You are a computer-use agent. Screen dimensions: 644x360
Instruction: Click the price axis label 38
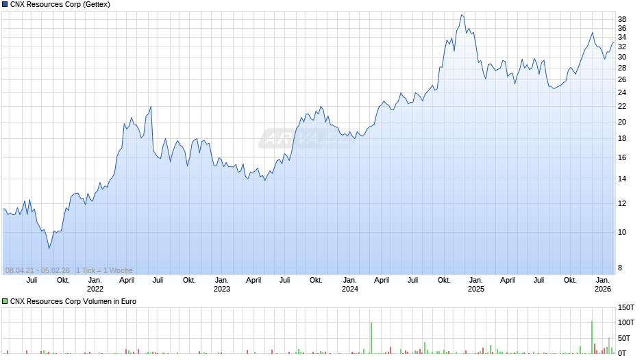tap(622, 19)
